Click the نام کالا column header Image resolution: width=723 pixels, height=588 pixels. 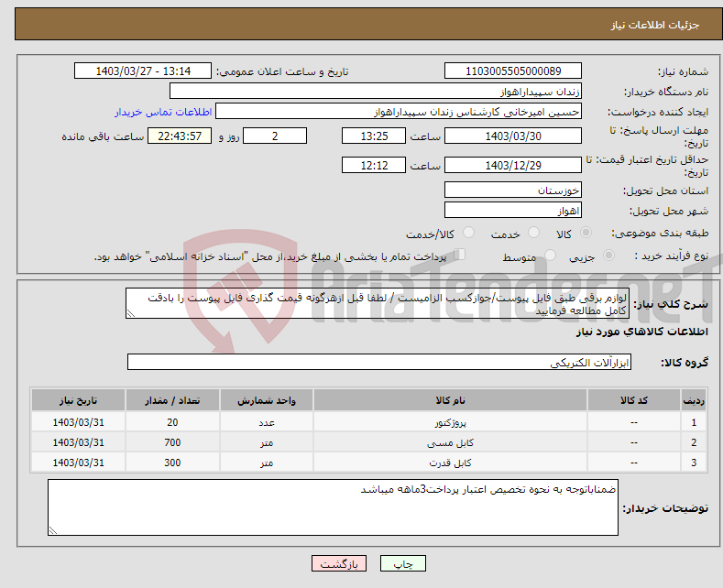click(450, 400)
